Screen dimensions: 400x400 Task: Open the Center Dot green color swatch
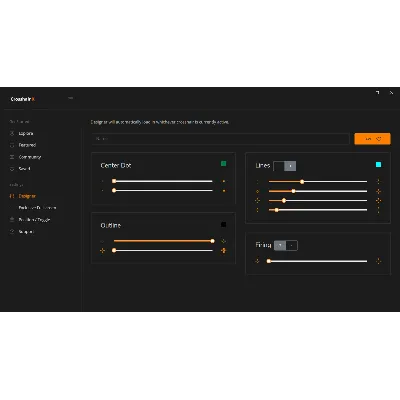click(x=224, y=163)
